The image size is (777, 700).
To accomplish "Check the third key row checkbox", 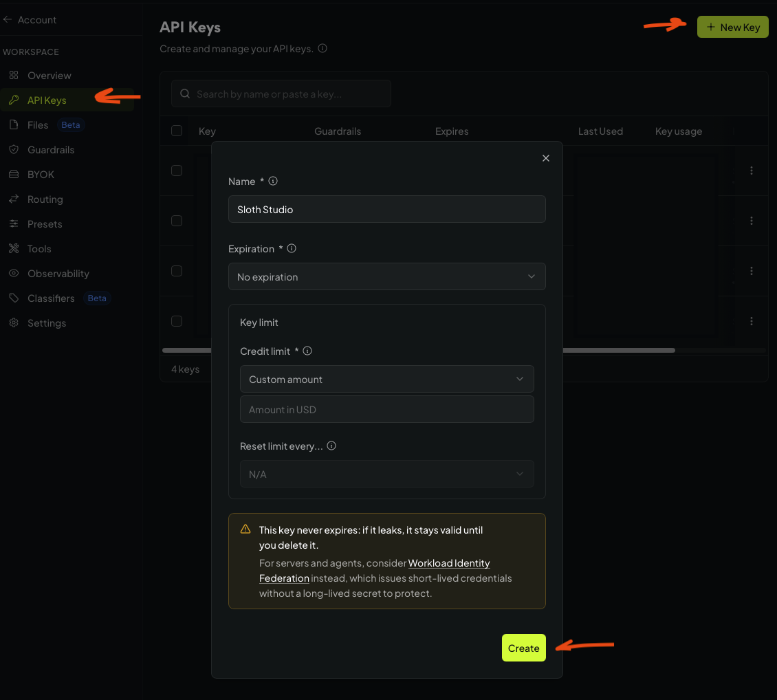I will pos(177,271).
